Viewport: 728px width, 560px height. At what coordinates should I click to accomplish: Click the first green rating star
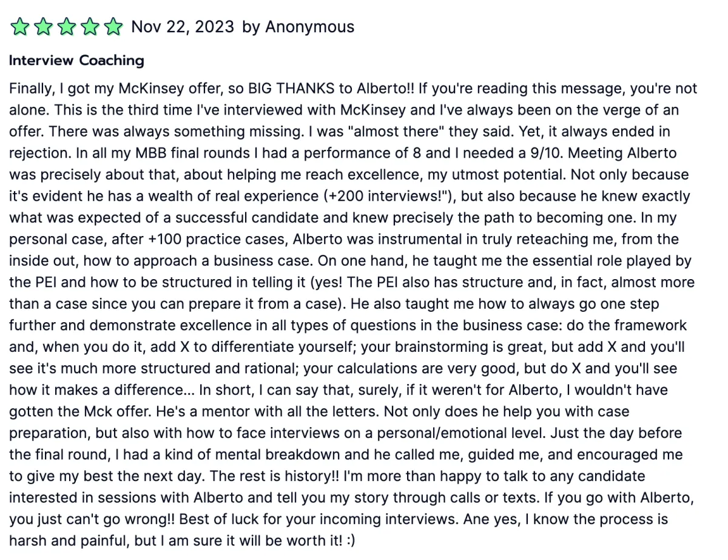click(x=20, y=27)
